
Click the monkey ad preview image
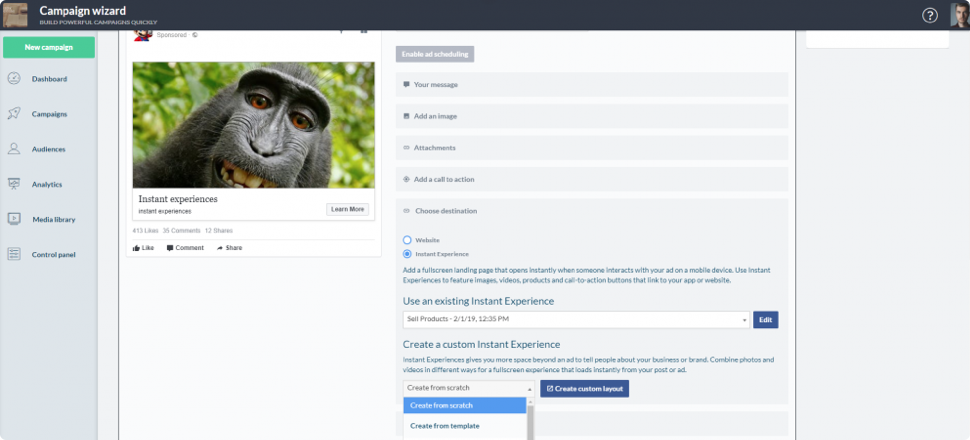tap(253, 125)
